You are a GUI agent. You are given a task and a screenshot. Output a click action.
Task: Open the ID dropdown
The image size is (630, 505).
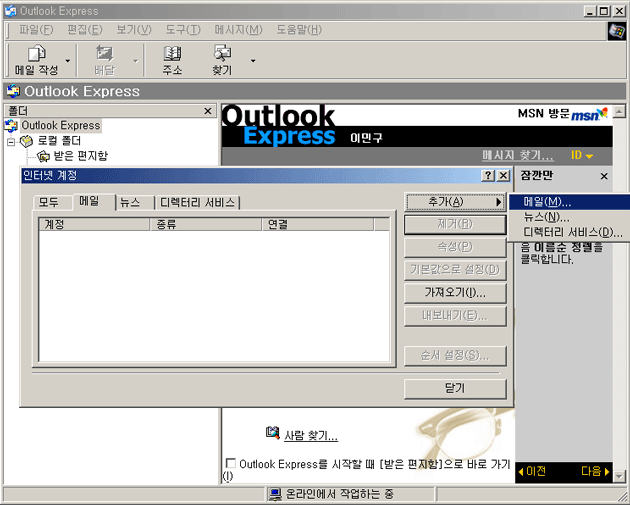coord(582,155)
